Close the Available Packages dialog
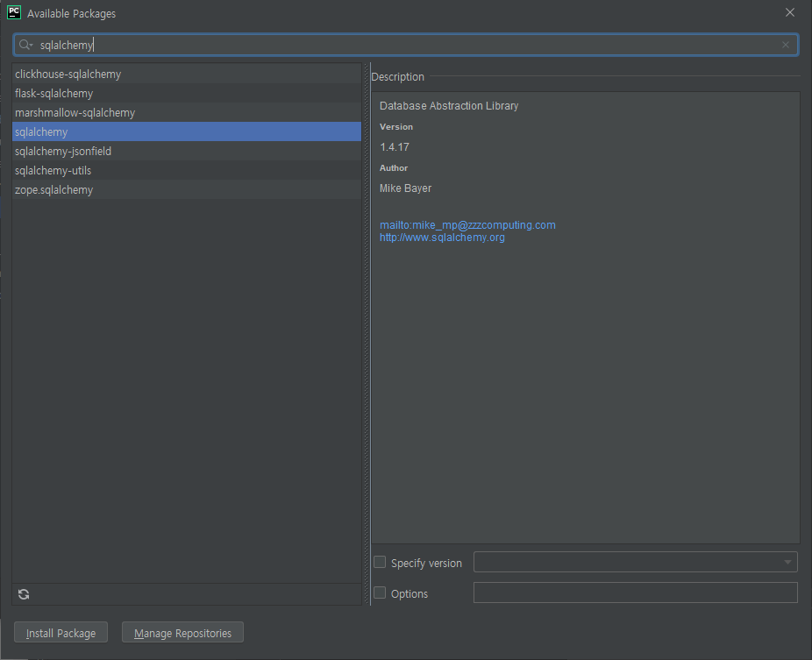 click(790, 12)
